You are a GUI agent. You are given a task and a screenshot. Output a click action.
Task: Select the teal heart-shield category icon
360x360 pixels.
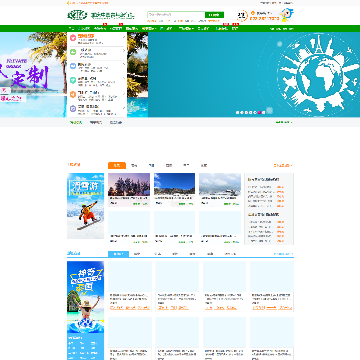pyautogui.click(x=73, y=80)
